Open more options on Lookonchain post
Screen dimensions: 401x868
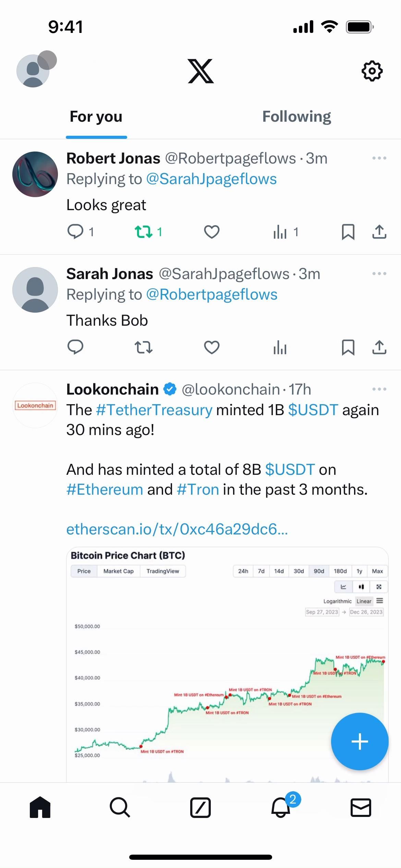(x=379, y=389)
